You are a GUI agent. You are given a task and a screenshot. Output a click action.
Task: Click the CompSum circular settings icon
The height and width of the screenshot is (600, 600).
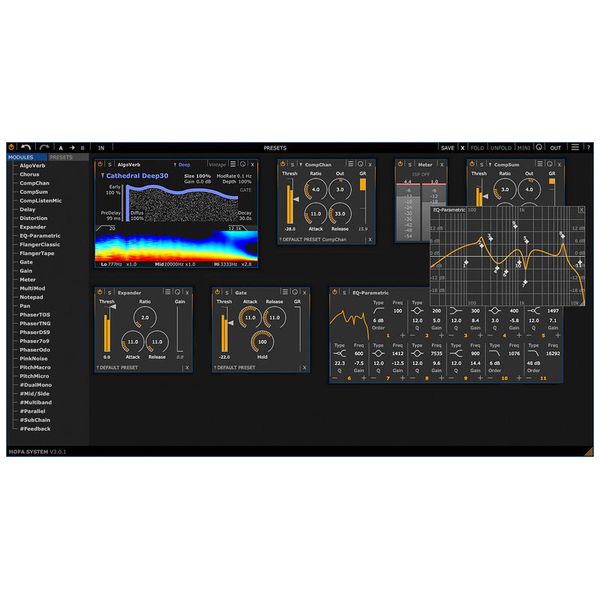pos(549,164)
